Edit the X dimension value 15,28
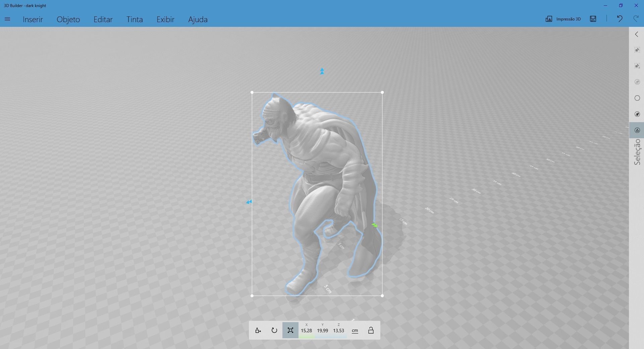The height and width of the screenshot is (349, 644). (x=306, y=331)
